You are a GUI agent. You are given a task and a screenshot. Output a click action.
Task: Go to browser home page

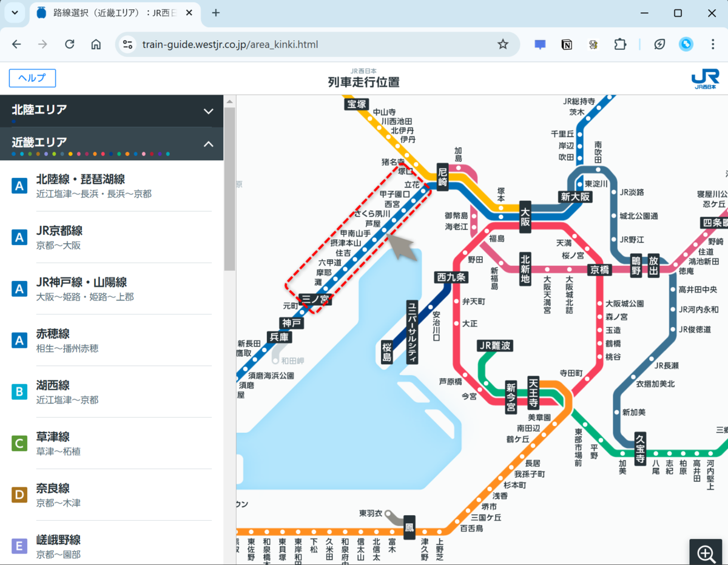(96, 44)
